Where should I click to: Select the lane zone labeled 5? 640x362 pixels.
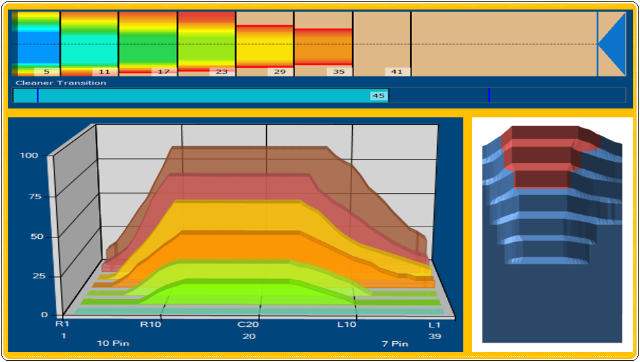(36, 44)
